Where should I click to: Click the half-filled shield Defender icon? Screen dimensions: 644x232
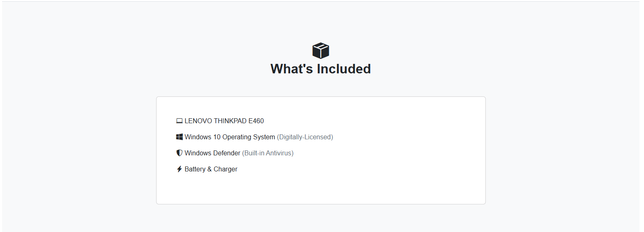179,153
